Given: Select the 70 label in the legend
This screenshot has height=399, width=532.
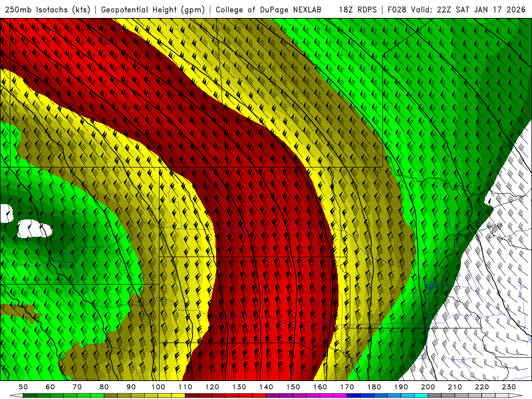Looking at the screenshot, I should point(77,387).
